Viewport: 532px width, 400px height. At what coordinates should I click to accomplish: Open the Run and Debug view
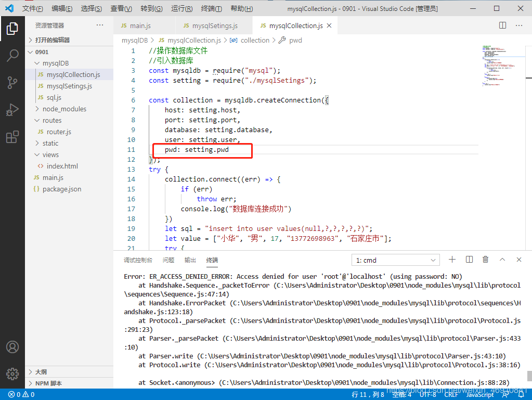[12, 110]
